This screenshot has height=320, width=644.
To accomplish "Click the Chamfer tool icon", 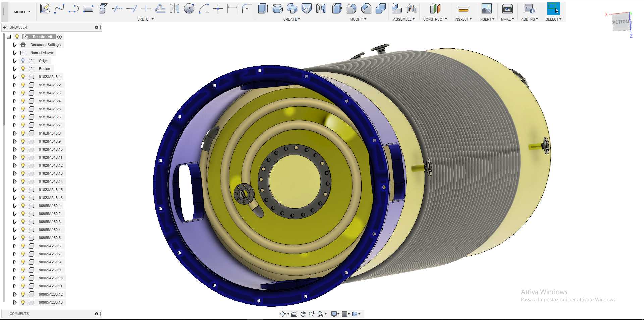I will (366, 9).
